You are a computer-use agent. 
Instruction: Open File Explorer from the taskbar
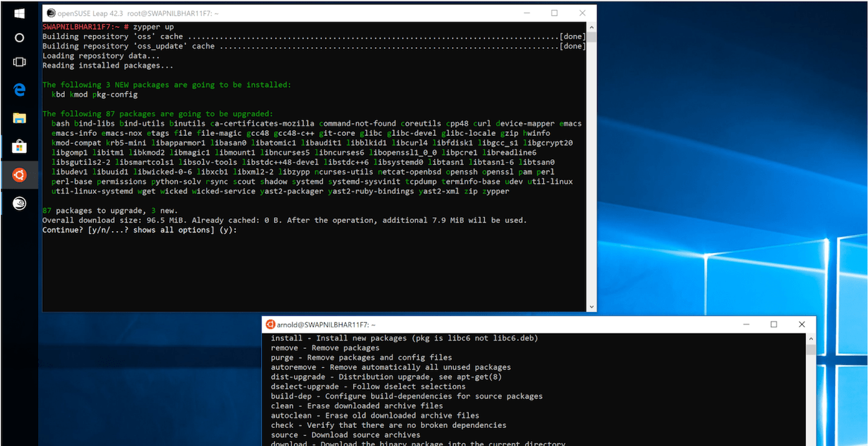19,116
